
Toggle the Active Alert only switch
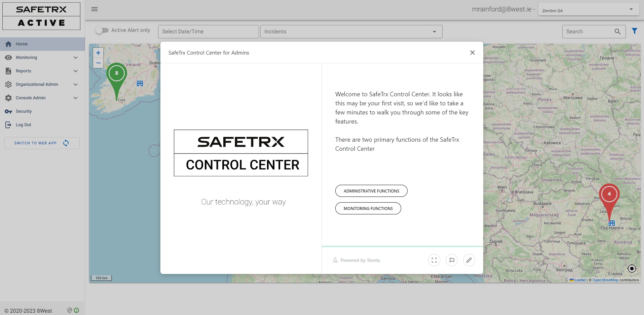[102, 30]
